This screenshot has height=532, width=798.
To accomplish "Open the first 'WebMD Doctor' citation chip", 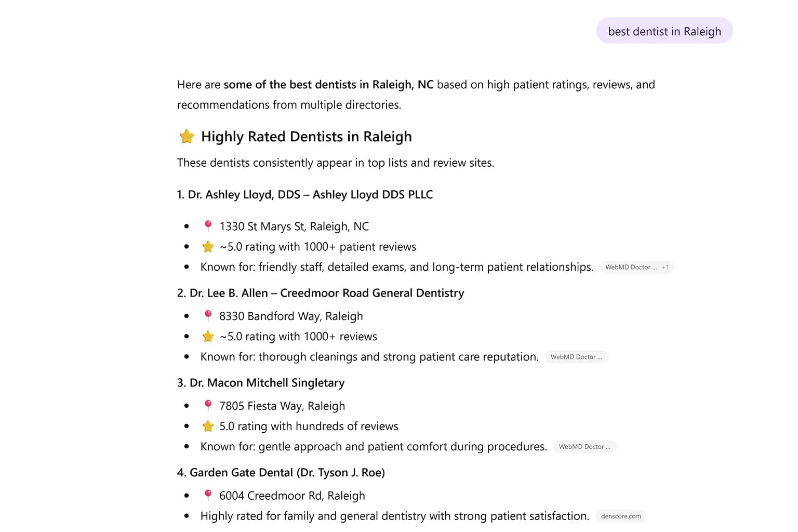I will click(631, 267).
